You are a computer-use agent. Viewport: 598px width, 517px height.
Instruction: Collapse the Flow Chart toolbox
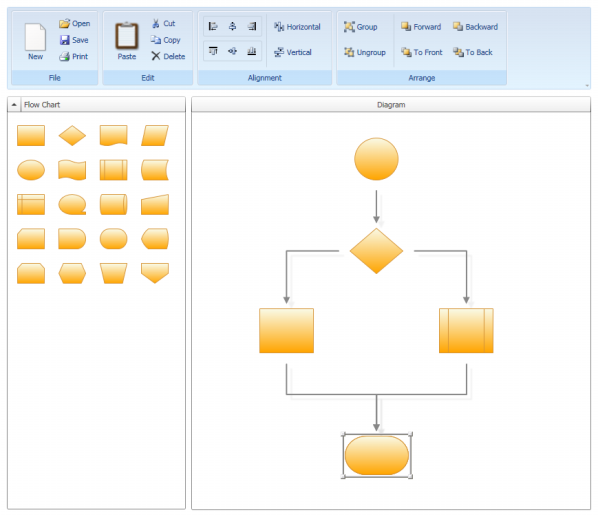(14, 104)
